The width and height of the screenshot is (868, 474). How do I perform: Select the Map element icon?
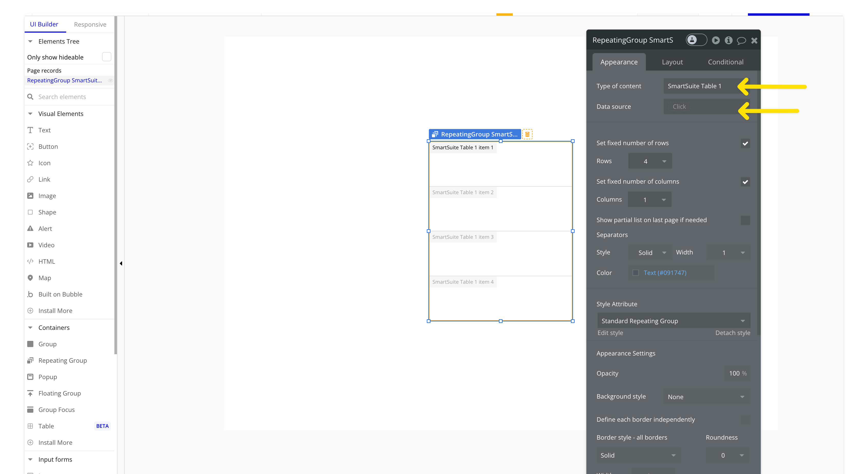tap(30, 278)
